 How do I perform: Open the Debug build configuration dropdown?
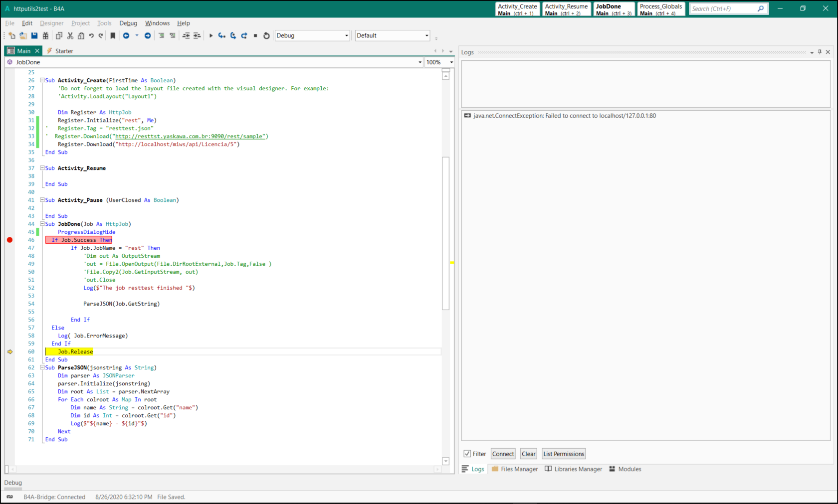(x=347, y=35)
